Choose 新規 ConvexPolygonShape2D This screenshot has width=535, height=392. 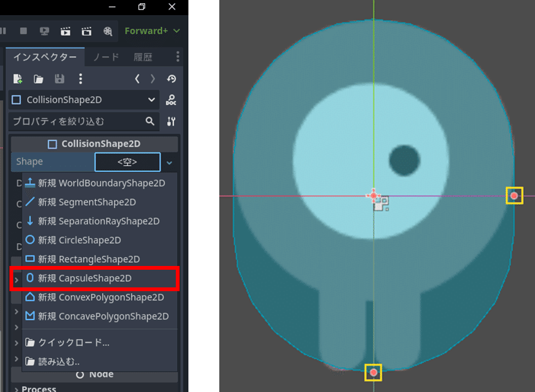coord(100,297)
